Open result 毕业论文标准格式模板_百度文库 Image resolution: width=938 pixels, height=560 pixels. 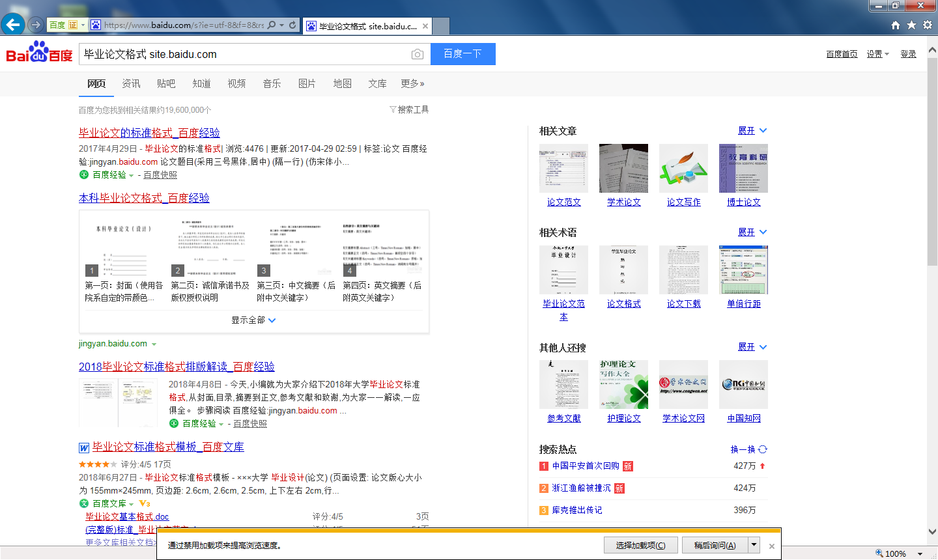click(168, 447)
